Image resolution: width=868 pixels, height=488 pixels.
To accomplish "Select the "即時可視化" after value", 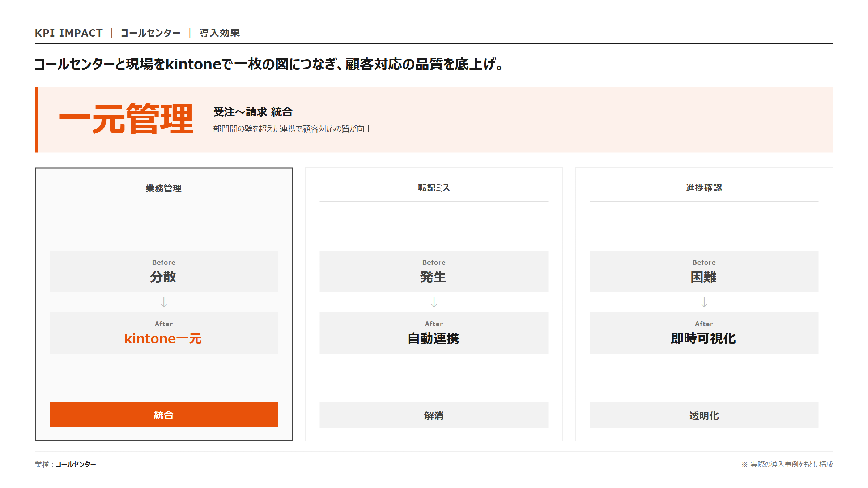I will [x=703, y=339].
